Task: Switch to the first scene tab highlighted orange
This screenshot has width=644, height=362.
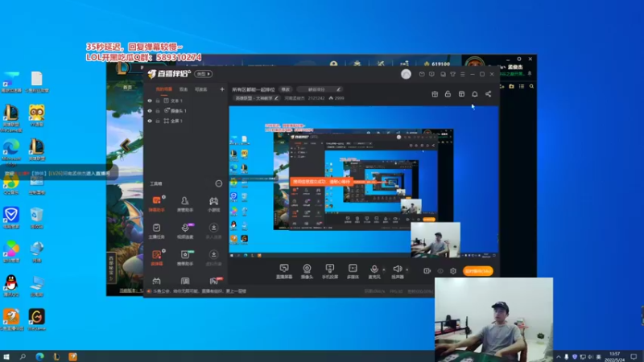Action: tap(164, 89)
